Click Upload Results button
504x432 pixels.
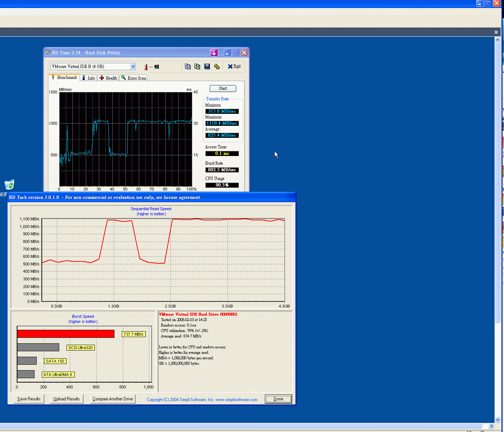(66, 399)
